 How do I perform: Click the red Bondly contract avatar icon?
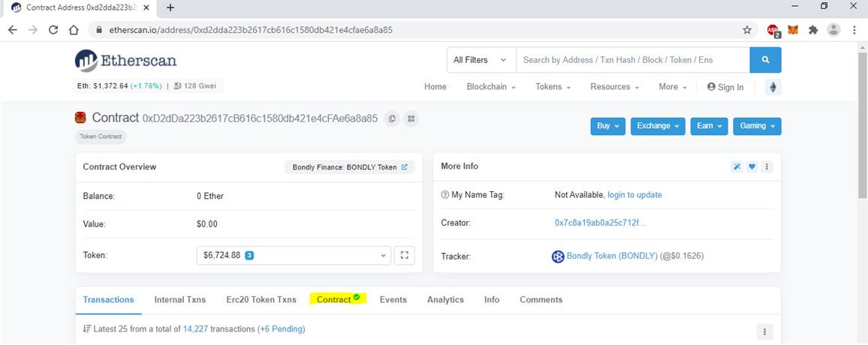pos(80,118)
